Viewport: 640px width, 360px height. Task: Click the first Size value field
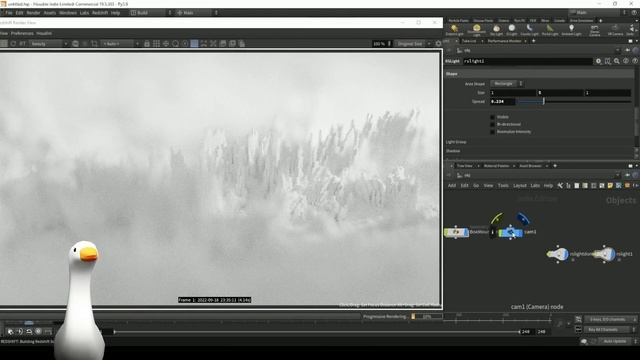[x=513, y=93]
